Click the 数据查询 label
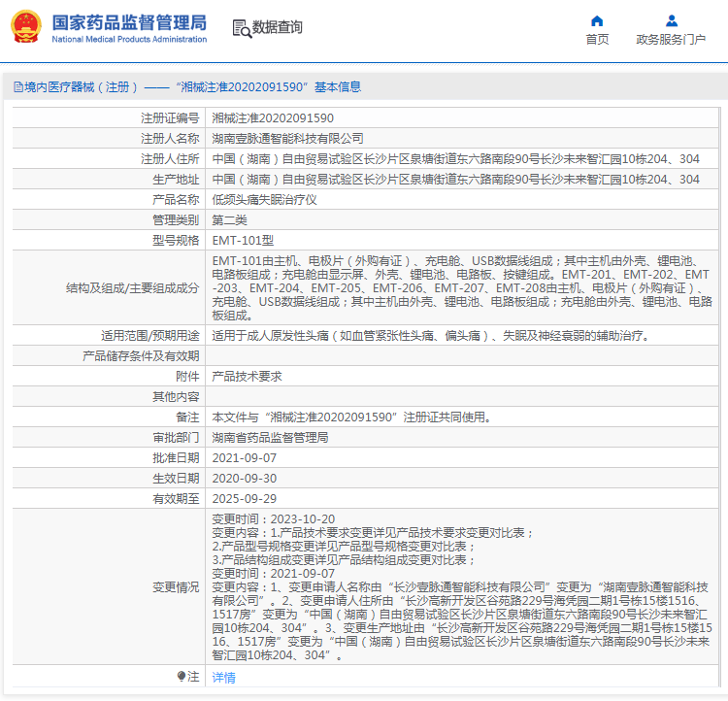Image resolution: width=728 pixels, height=701 pixels. coord(278,27)
